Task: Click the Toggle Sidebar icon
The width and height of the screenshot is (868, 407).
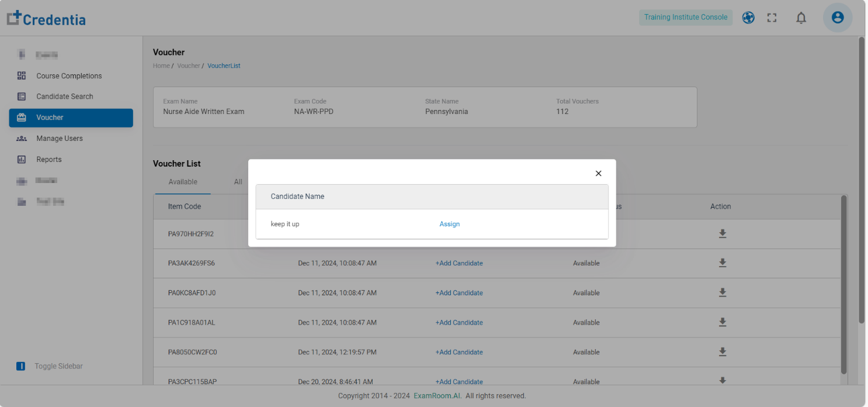Action: point(21,366)
